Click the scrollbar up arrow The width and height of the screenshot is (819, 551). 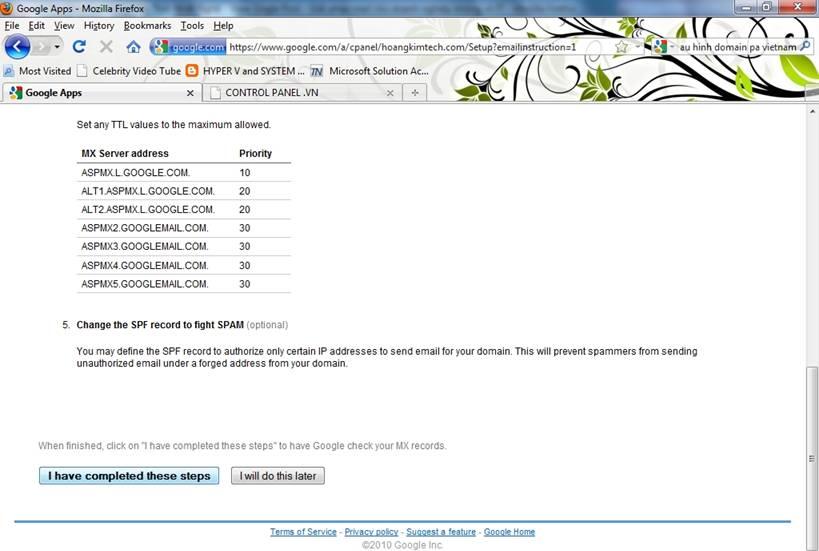click(812, 111)
